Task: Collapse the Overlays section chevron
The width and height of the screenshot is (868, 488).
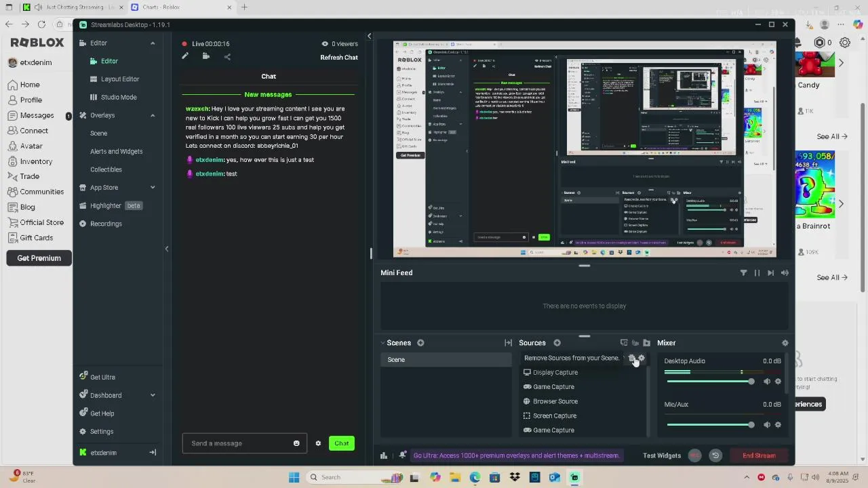Action: click(153, 115)
